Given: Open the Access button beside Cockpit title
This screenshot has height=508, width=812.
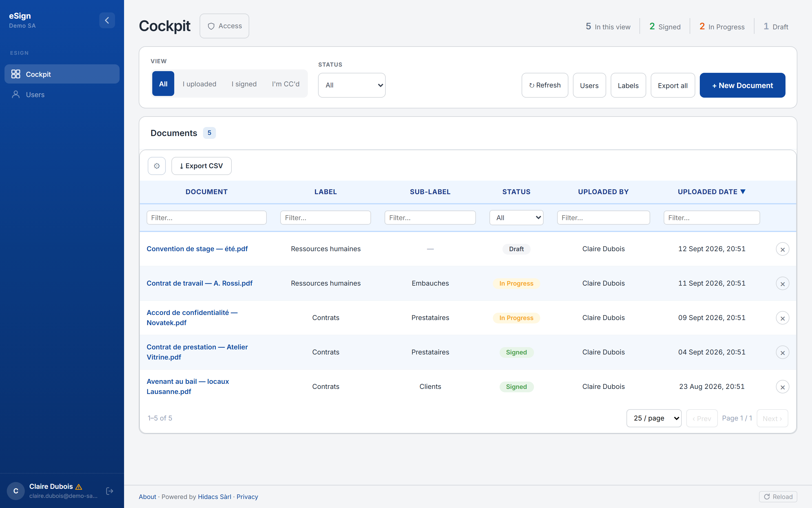Looking at the screenshot, I should [x=224, y=26].
